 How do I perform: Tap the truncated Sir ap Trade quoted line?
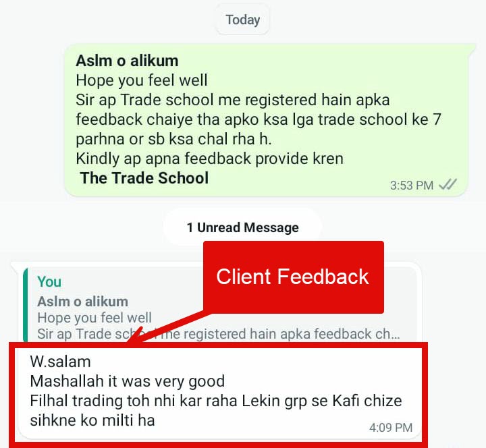pyautogui.click(x=219, y=334)
